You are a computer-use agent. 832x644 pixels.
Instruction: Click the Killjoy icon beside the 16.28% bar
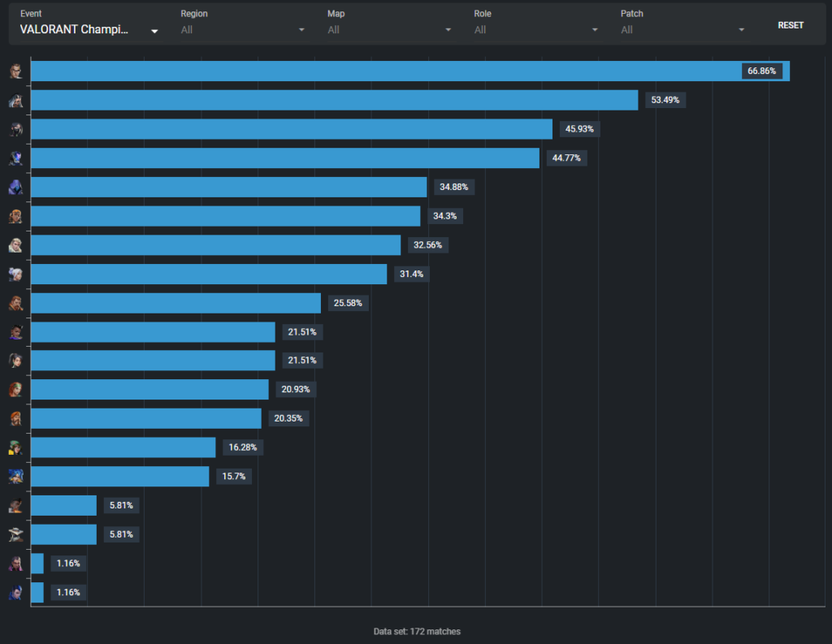pyautogui.click(x=16, y=447)
